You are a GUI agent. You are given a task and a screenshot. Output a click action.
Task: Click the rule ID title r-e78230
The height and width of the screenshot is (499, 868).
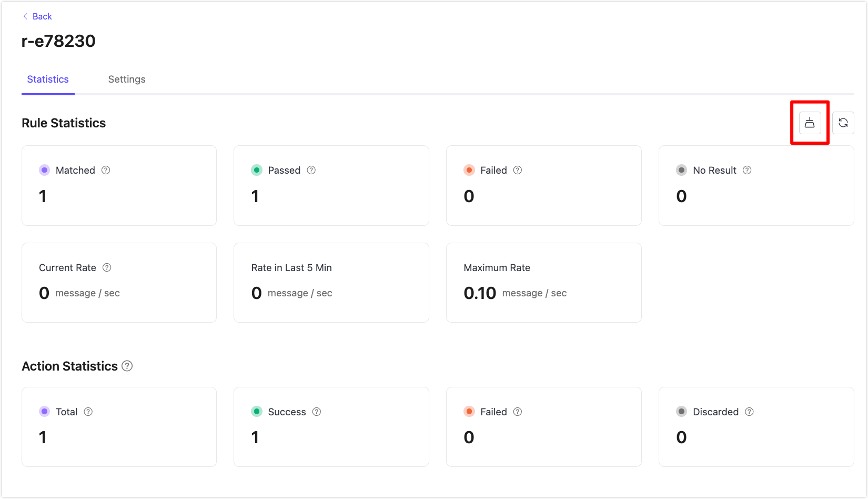[x=58, y=41]
